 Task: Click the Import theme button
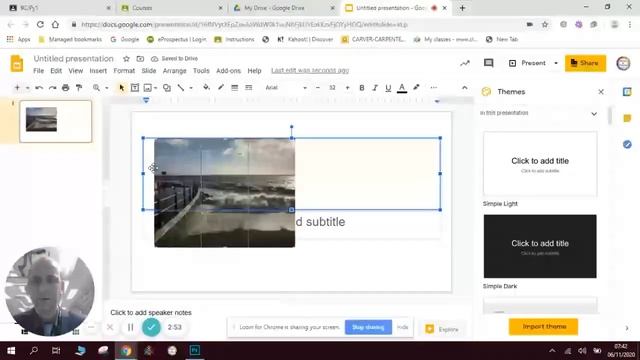tap(543, 327)
